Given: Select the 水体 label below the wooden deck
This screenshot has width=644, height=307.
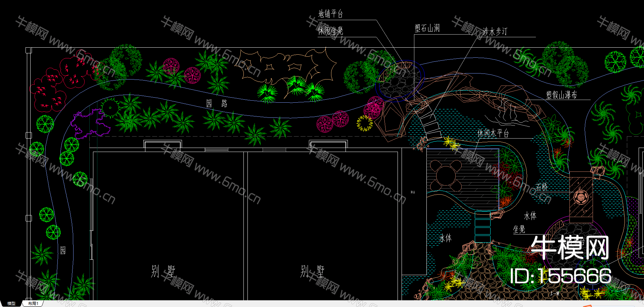Looking at the screenshot, I should [x=446, y=238].
